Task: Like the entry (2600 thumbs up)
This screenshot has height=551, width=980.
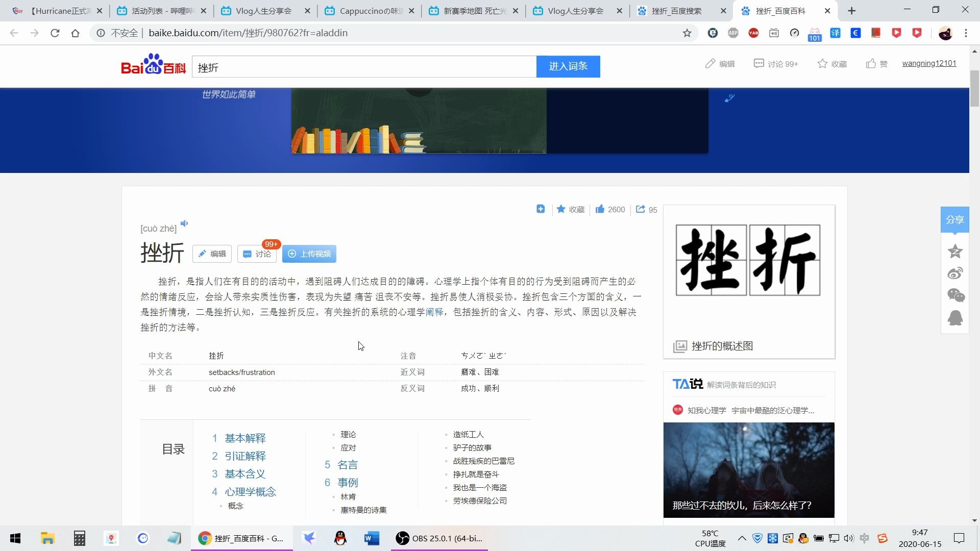Action: point(610,209)
